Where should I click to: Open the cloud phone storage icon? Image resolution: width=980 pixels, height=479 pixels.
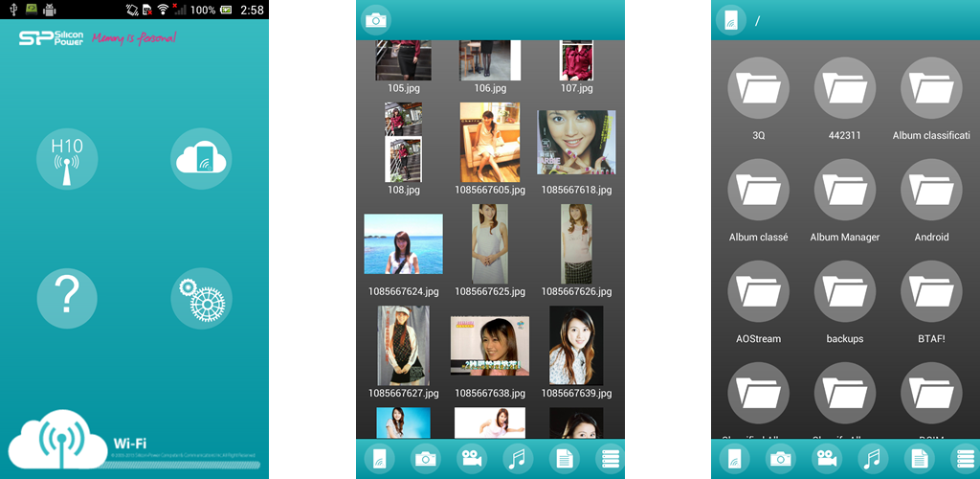(x=201, y=159)
